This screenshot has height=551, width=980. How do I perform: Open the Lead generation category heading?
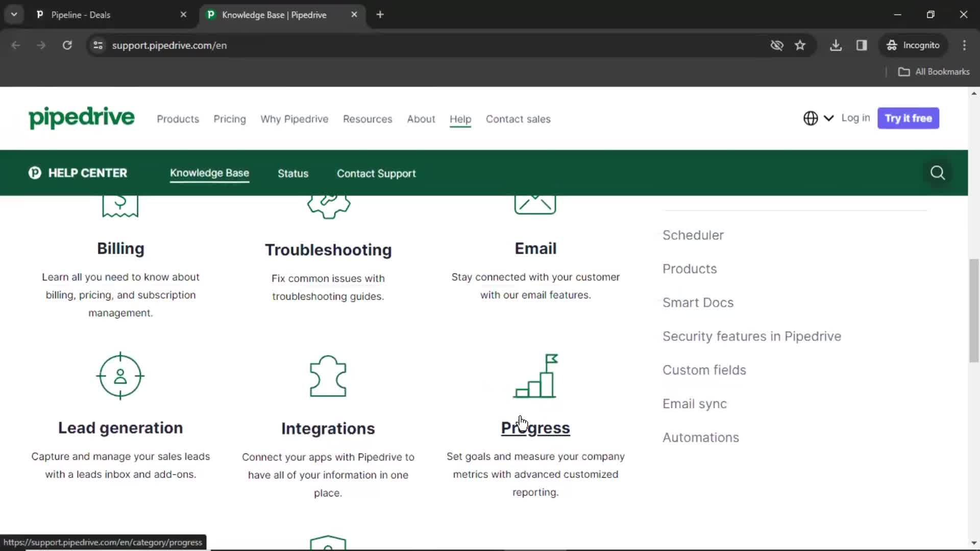pyautogui.click(x=120, y=428)
